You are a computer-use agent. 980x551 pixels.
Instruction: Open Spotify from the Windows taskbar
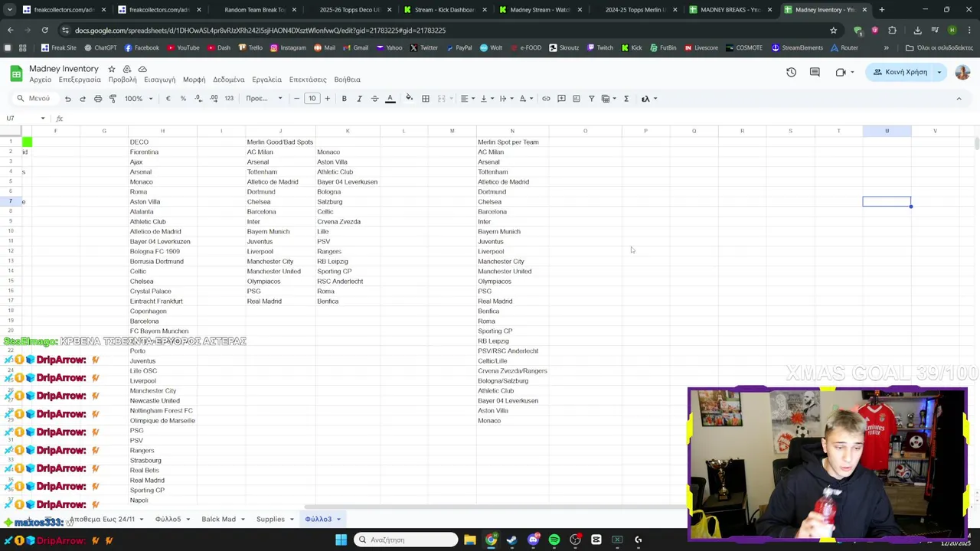pos(554,540)
